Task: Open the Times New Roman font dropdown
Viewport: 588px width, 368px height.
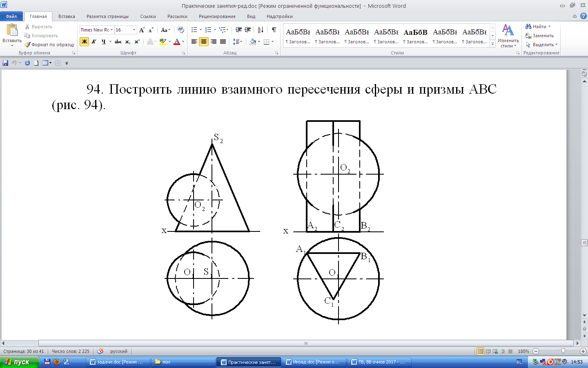Action: [111, 30]
